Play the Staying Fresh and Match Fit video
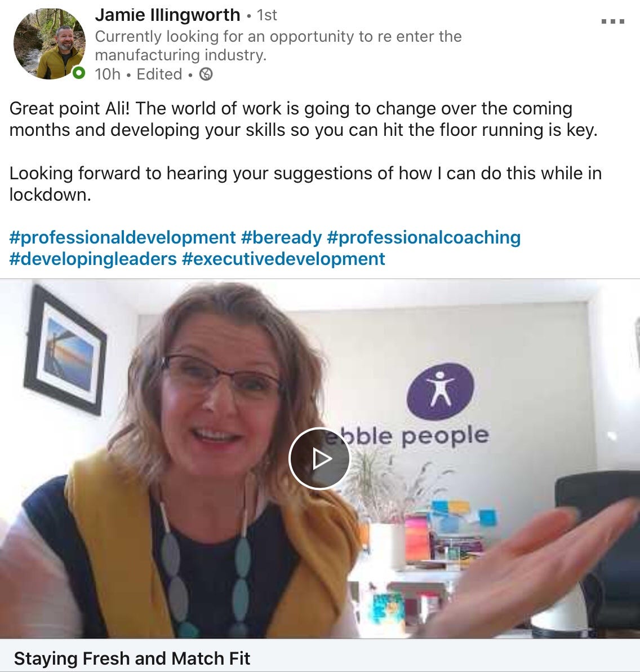 319,458
